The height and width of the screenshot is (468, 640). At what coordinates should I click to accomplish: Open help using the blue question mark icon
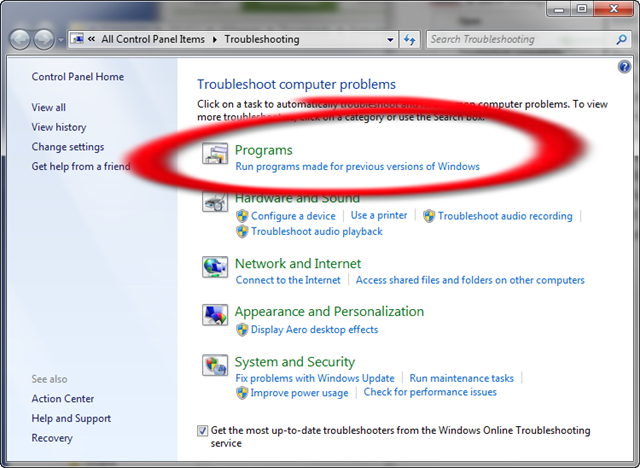point(624,67)
